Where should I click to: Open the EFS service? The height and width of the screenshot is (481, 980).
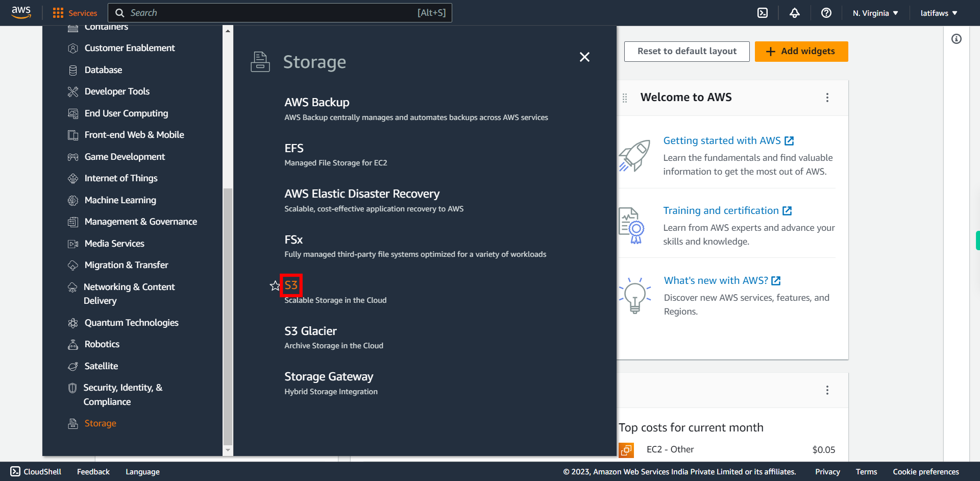(294, 148)
